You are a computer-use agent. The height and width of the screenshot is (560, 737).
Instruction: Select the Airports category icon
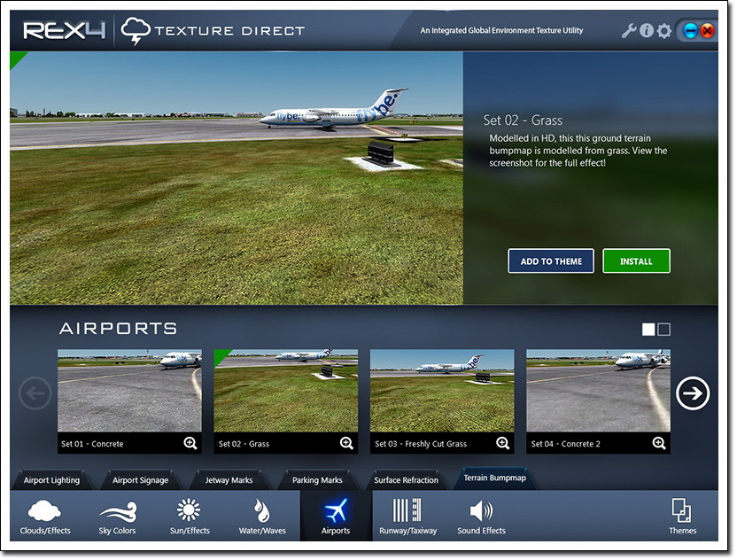[336, 517]
